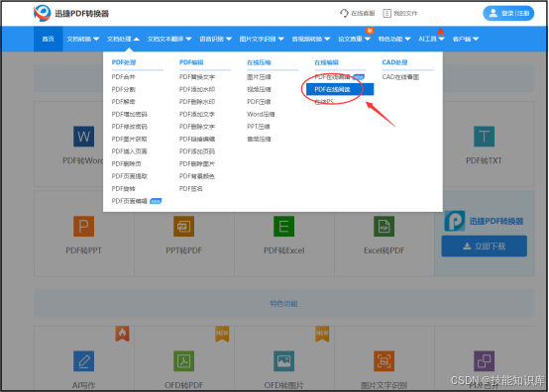The height and width of the screenshot is (392, 549).
Task: Collapse 文档处理 dropdown menu
Action: pyautogui.click(x=123, y=39)
